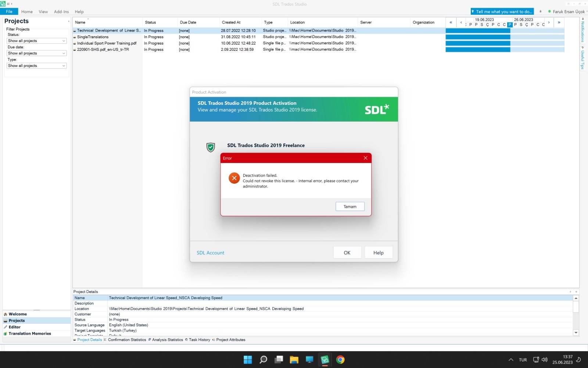
Task: Open the File menu
Action: [9, 11]
